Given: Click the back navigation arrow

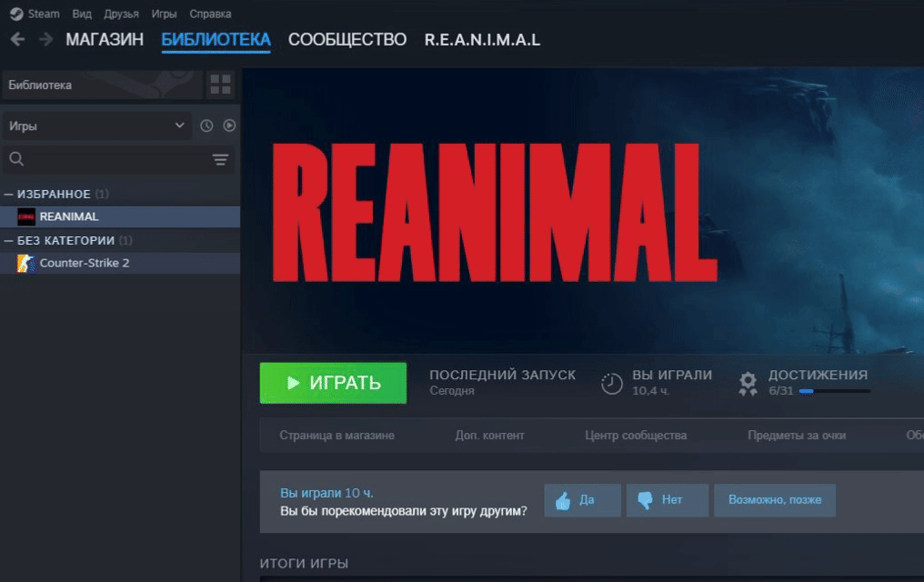Looking at the screenshot, I should [x=17, y=39].
